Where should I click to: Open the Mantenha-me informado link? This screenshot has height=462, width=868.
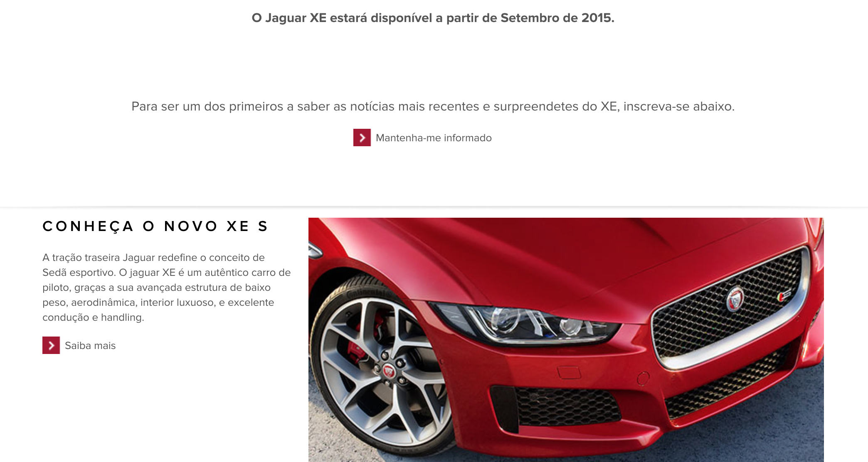coord(434,138)
